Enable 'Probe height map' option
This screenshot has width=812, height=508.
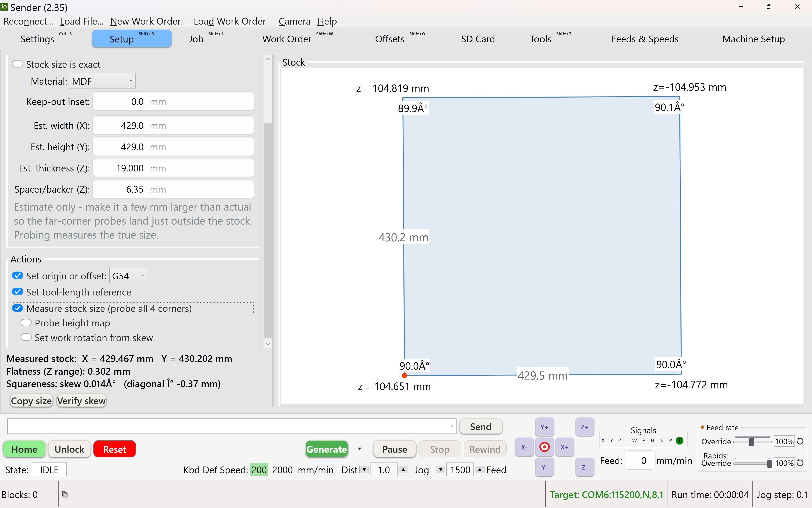pos(26,323)
